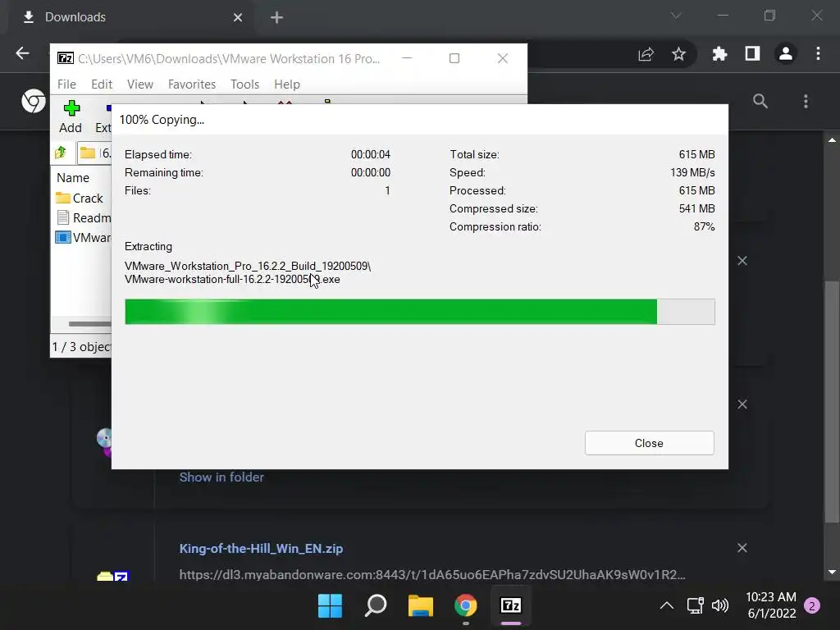Go back in Chrome
Image resolution: width=840 pixels, height=630 pixels.
[x=22, y=53]
